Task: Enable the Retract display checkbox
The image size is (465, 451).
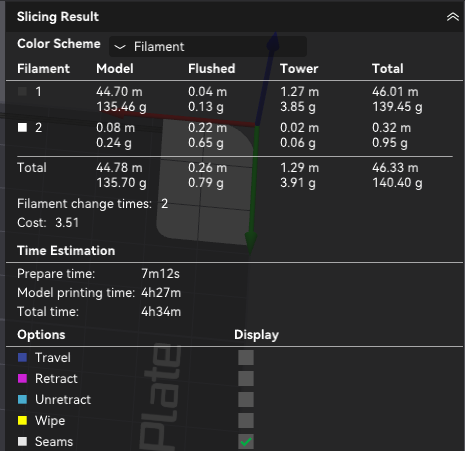Action: click(x=246, y=378)
